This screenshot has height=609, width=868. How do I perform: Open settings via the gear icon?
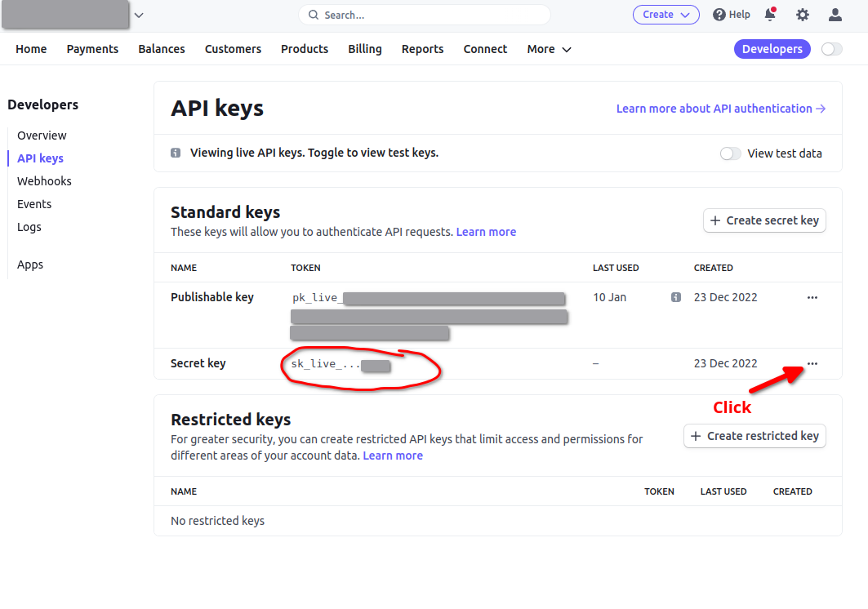coord(803,15)
